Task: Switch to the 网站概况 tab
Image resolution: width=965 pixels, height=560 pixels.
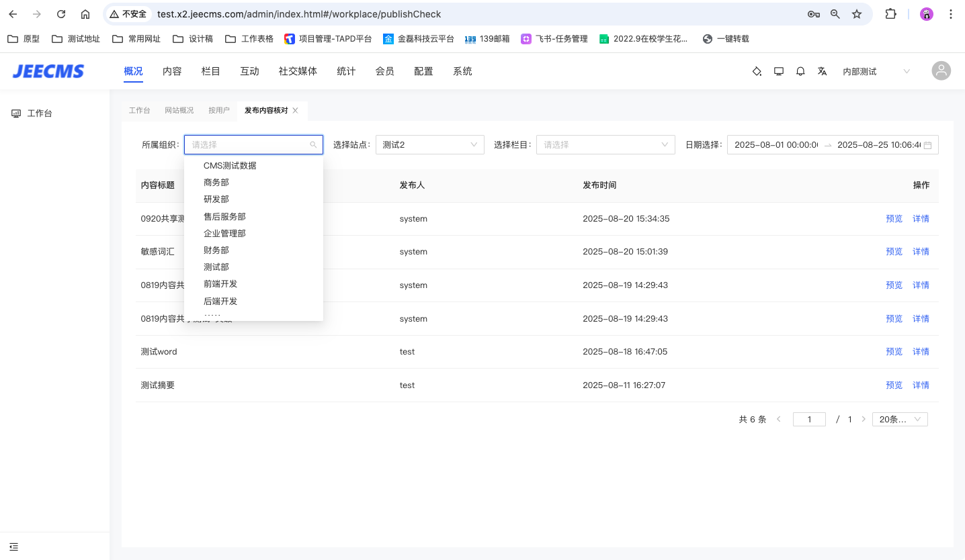Action: click(x=179, y=110)
